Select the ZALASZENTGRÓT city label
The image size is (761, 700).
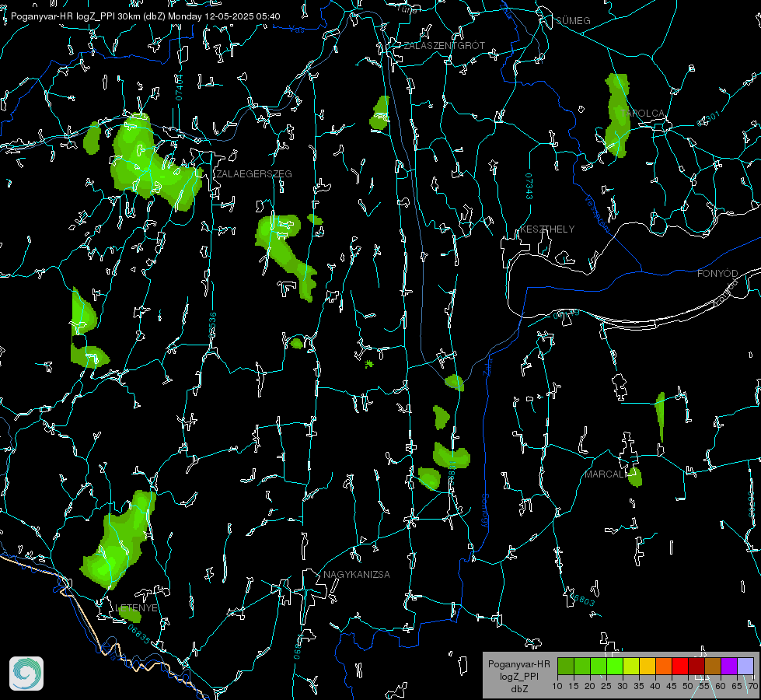click(444, 45)
